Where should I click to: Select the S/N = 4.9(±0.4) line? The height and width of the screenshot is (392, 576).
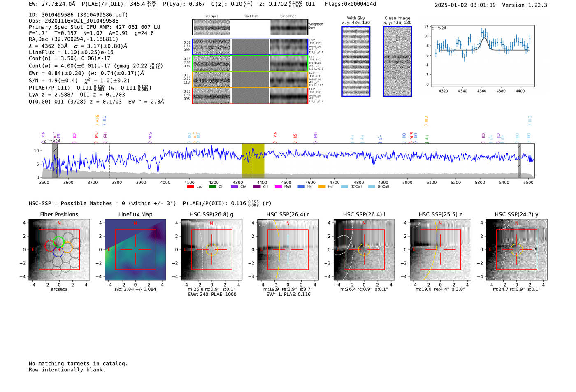pos(79,81)
